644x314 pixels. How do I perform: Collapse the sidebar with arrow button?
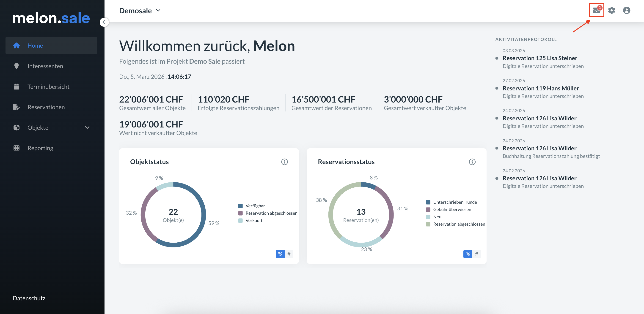point(104,22)
